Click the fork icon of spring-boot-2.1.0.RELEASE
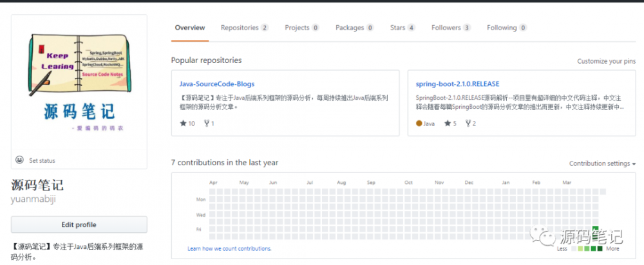644x265 pixels. pos(468,123)
